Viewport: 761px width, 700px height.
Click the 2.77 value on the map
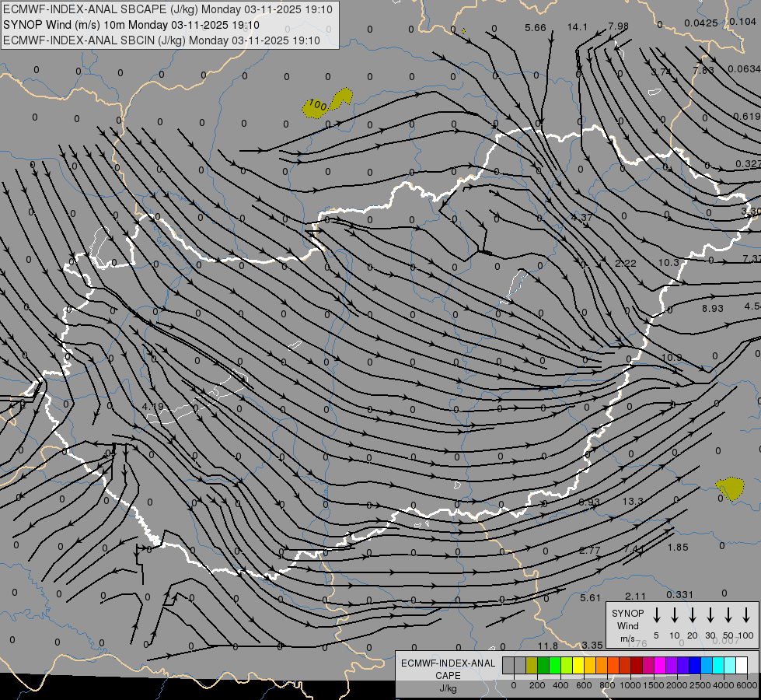click(590, 551)
